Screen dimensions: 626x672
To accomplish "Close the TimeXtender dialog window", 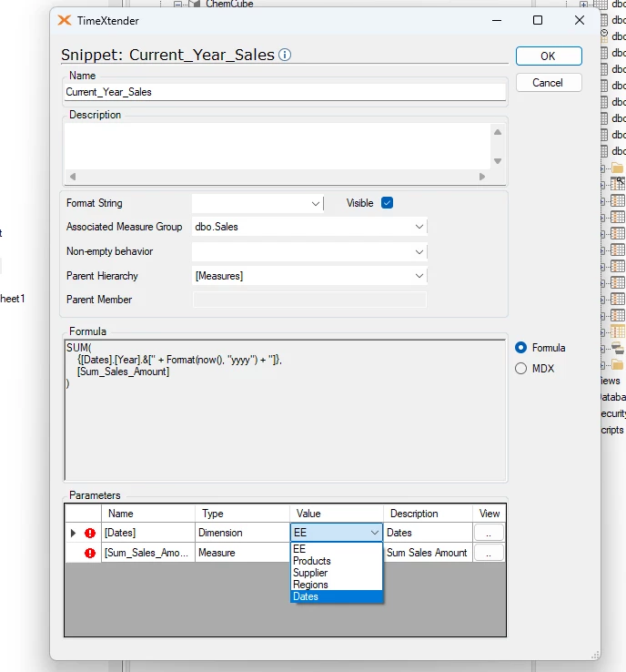I will pyautogui.click(x=580, y=20).
